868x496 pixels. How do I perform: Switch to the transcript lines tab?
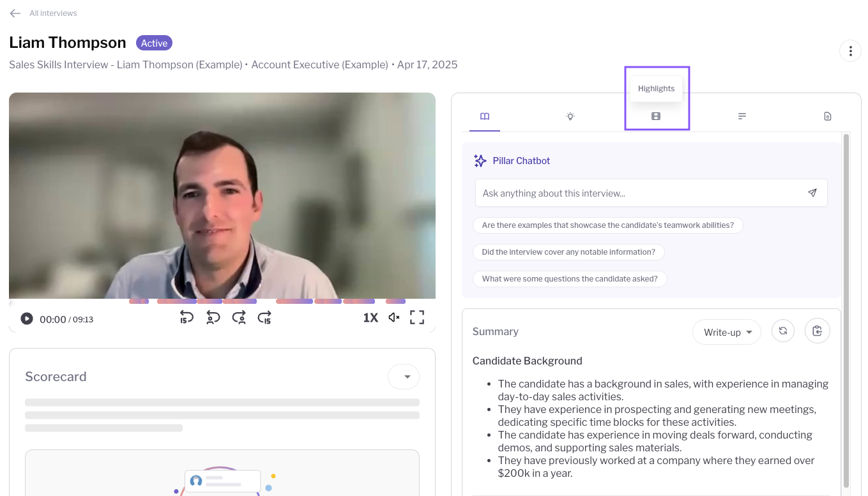(742, 116)
